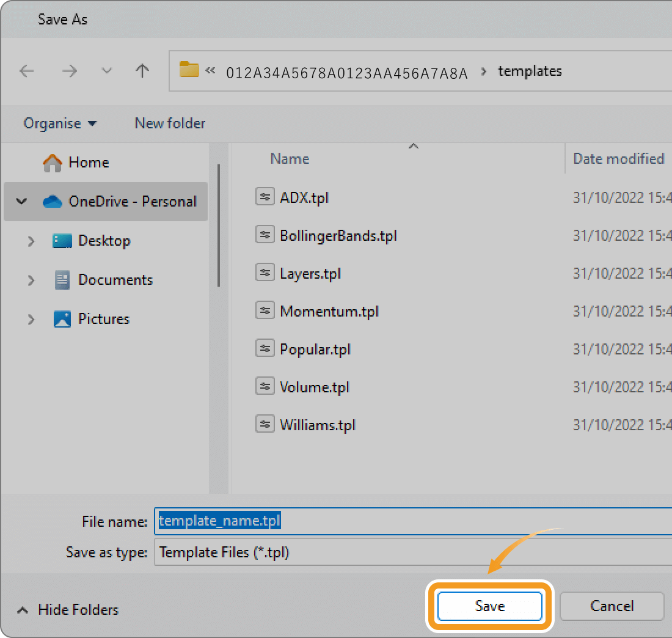Click the OneDrive cloud icon
Viewport: 672px width, 638px height.
point(53,201)
